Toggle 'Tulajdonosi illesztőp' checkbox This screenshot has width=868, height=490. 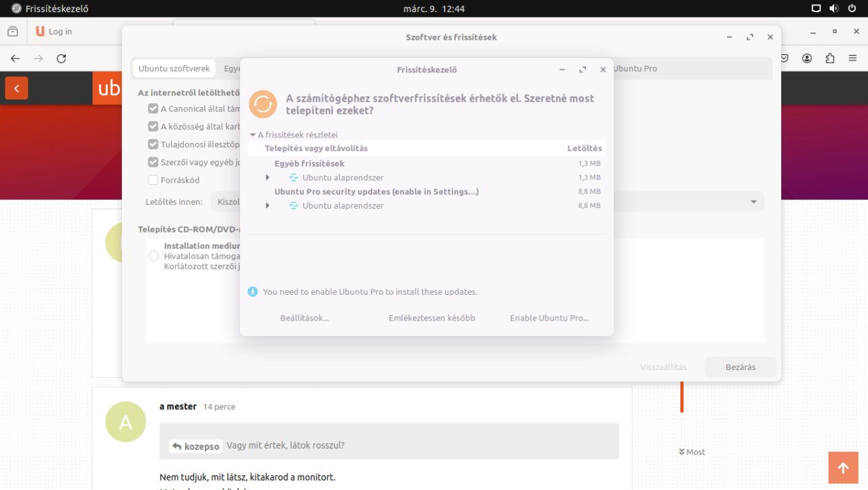pyautogui.click(x=153, y=144)
